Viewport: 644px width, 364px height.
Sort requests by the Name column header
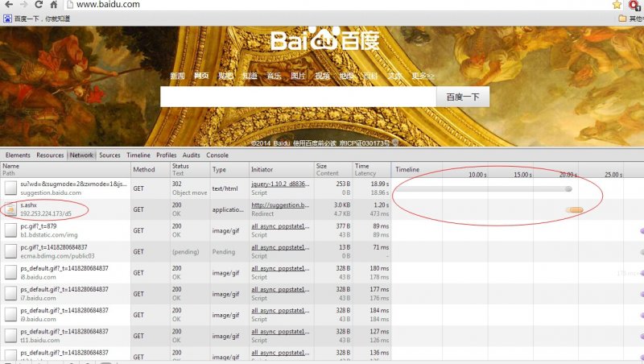pyautogui.click(x=65, y=169)
